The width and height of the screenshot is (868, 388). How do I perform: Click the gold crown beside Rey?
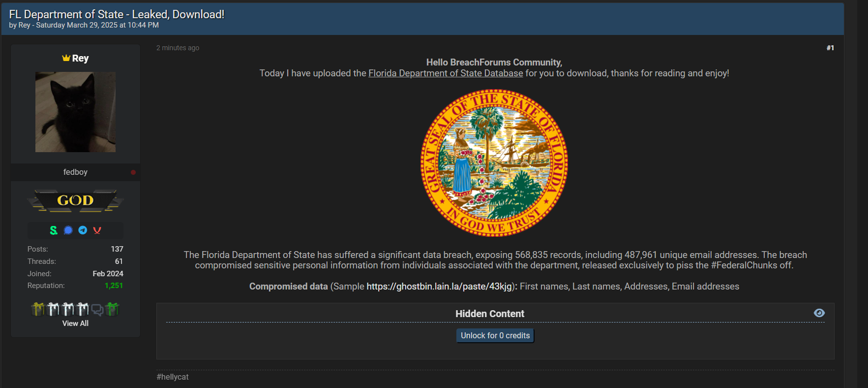pyautogui.click(x=66, y=58)
